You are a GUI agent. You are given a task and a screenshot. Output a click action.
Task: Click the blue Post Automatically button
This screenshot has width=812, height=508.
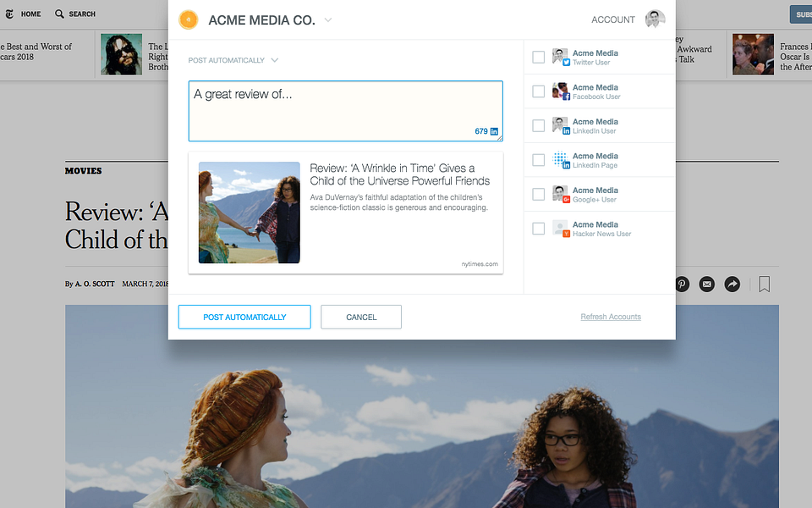244,317
